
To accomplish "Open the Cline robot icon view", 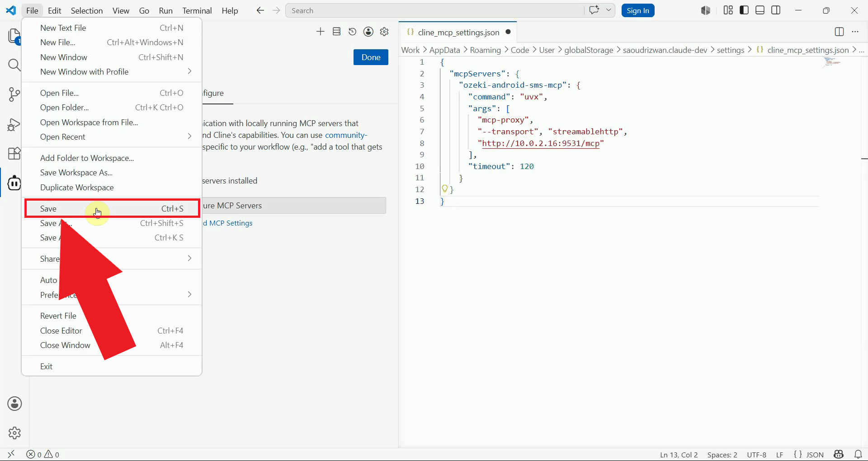I will click(x=14, y=183).
